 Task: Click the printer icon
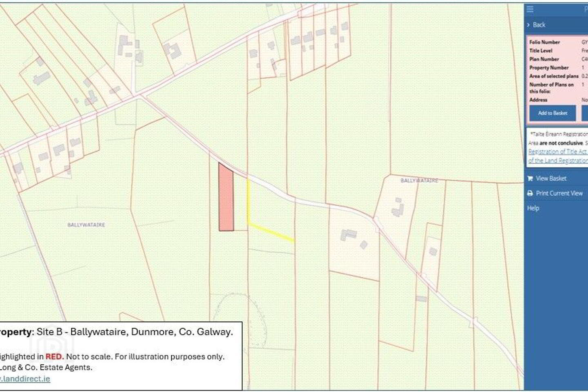click(530, 193)
